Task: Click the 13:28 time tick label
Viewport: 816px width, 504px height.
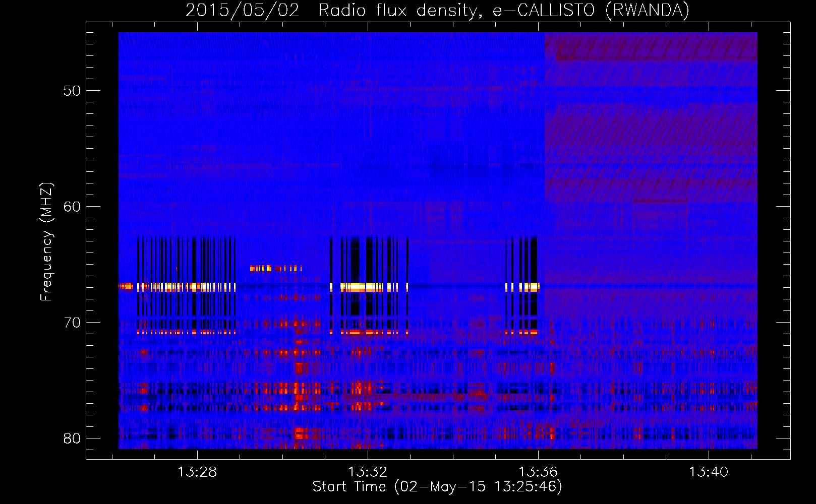Action: click(x=197, y=472)
